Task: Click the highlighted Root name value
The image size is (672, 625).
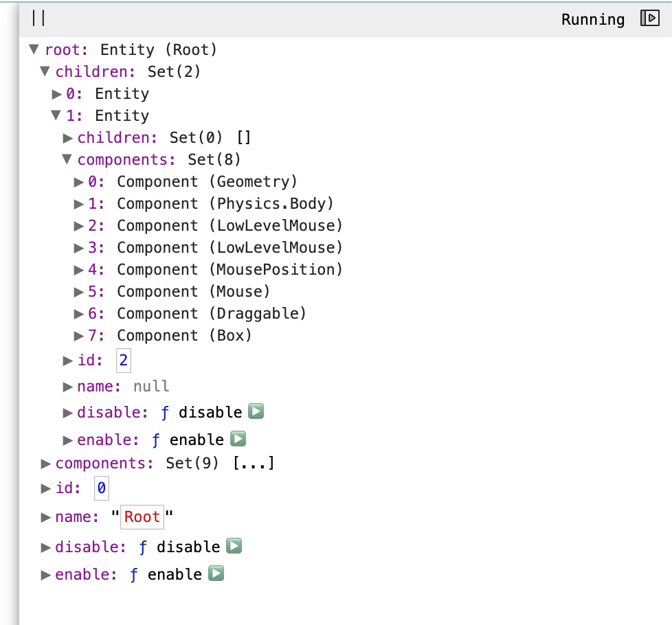Action: [x=142, y=516]
